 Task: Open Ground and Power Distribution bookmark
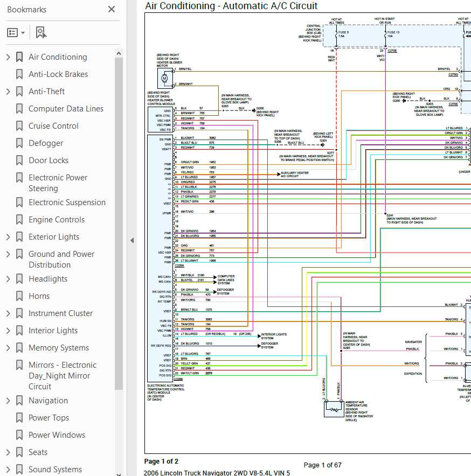coord(61,260)
